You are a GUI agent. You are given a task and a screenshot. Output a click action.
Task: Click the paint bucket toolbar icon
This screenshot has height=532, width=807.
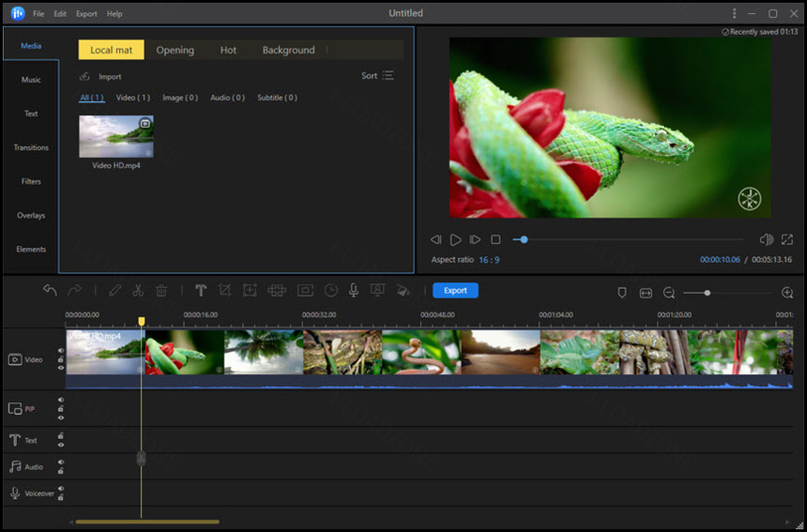coord(403,291)
